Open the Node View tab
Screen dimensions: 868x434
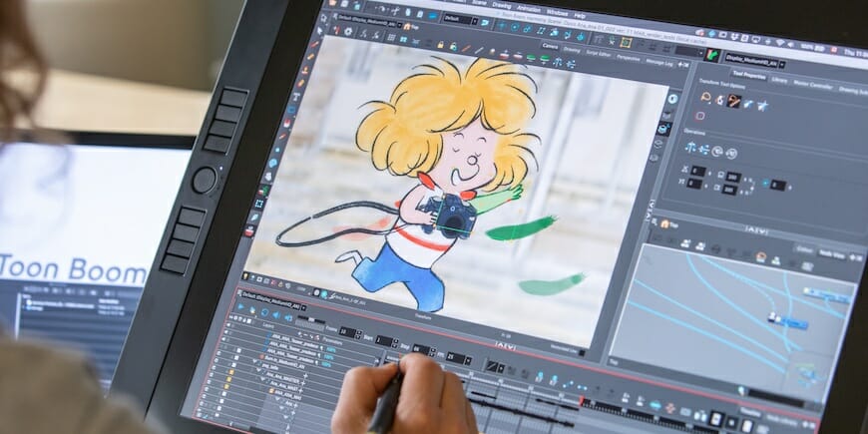pos(831,254)
